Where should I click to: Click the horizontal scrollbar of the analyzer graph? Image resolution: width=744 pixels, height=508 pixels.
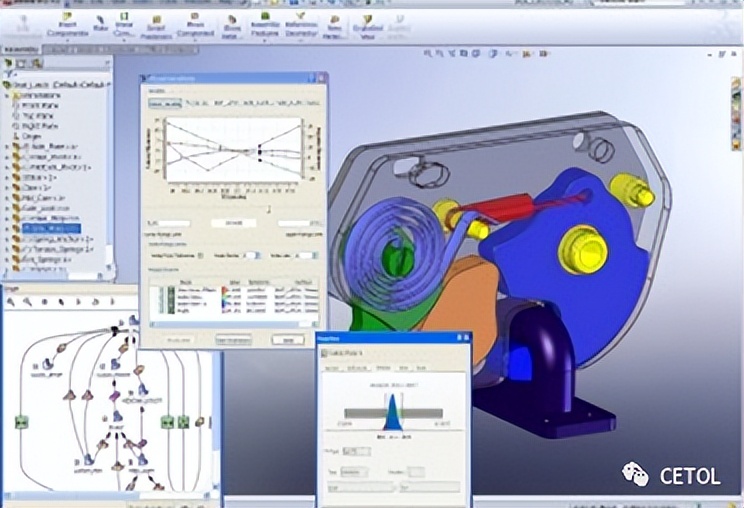click(x=107, y=495)
